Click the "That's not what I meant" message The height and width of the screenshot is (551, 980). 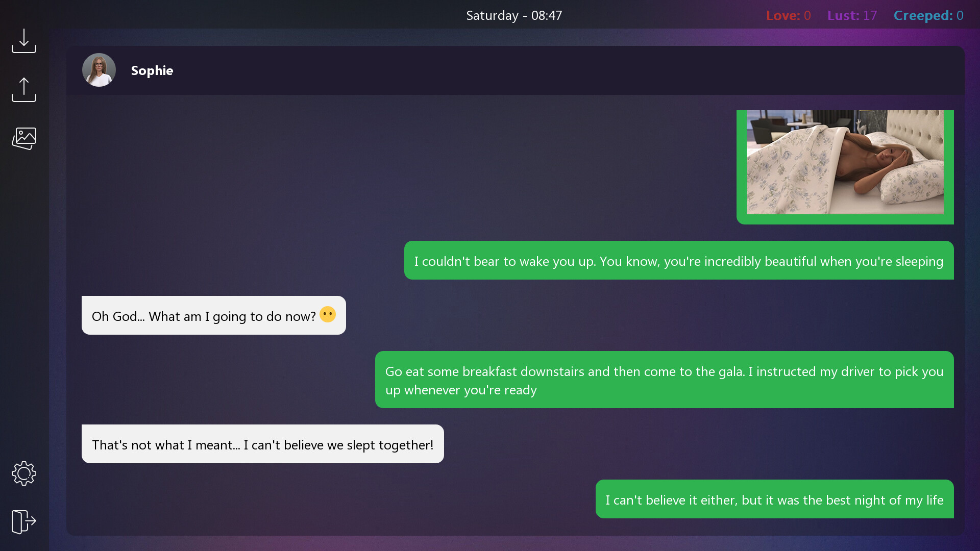(x=263, y=444)
